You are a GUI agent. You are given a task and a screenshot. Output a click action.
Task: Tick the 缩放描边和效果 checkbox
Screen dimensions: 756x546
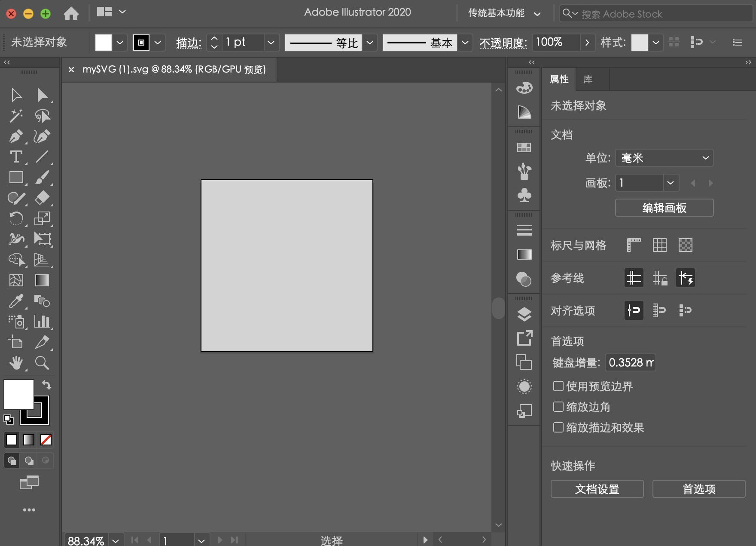click(x=558, y=427)
